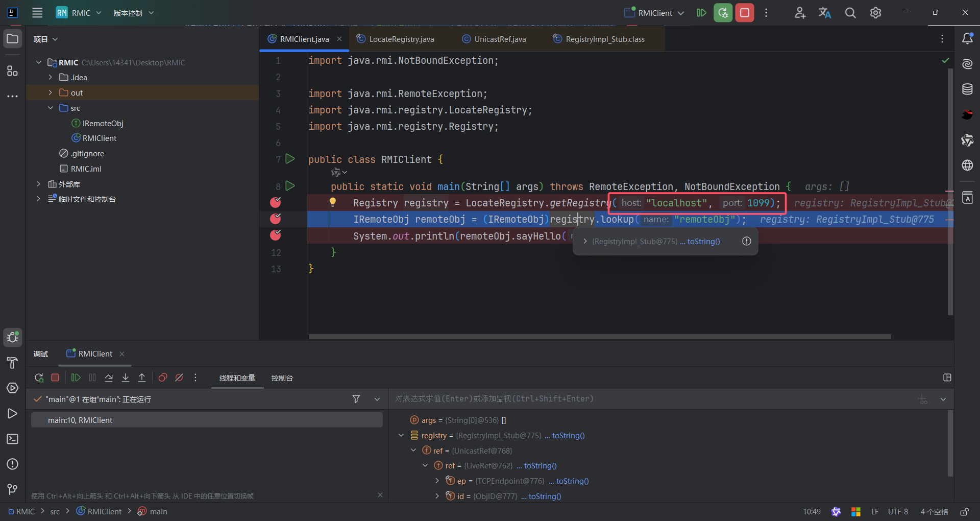980x521 pixels.
Task: Resume program in debug toolbar
Action: pyautogui.click(x=76, y=377)
